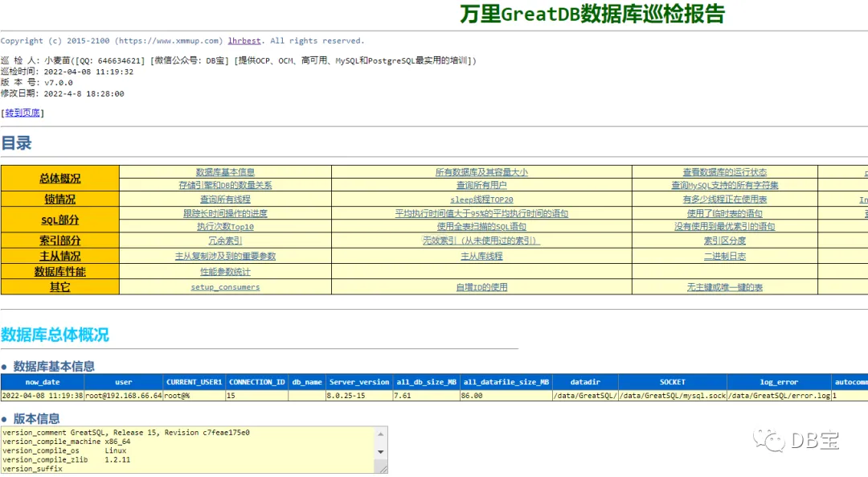This screenshot has width=868, height=477.
Task: Open the 查询所有线程 link
Action: [x=225, y=199]
